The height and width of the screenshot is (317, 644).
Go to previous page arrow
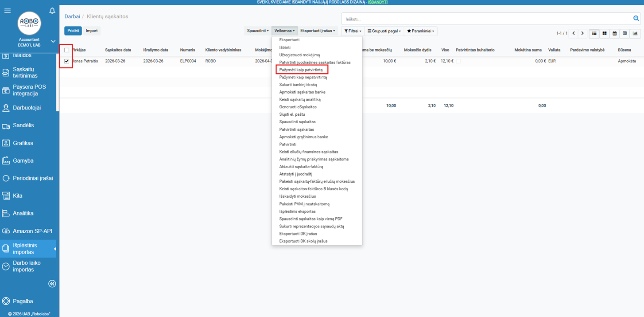(x=574, y=33)
